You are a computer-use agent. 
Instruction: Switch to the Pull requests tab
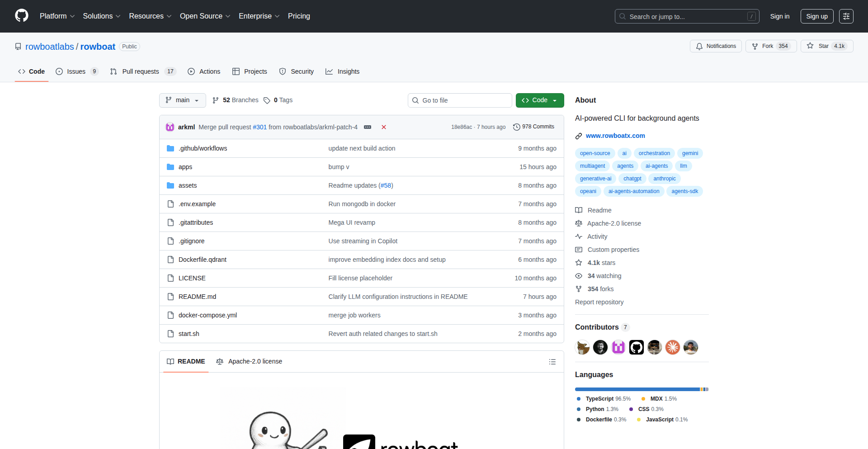143,71
